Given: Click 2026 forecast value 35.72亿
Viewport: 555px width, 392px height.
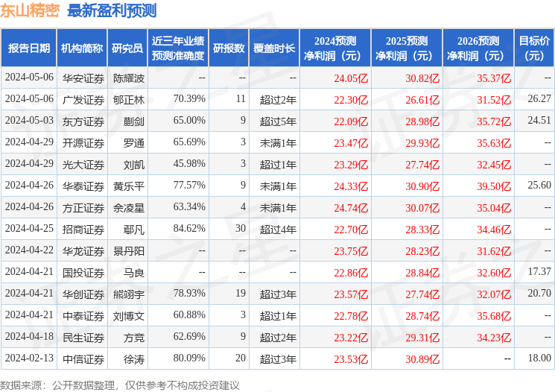Looking at the screenshot, I should 494,121.
